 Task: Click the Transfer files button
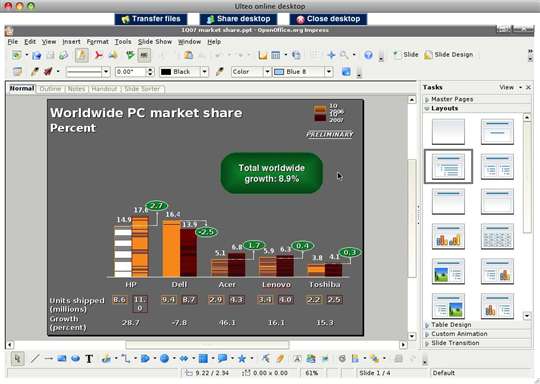click(151, 19)
